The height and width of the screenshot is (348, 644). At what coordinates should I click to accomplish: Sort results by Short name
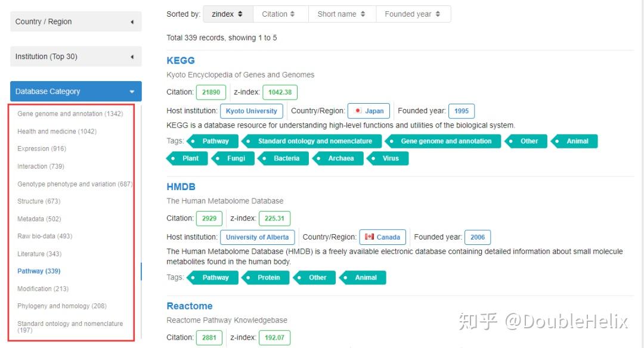341,14
